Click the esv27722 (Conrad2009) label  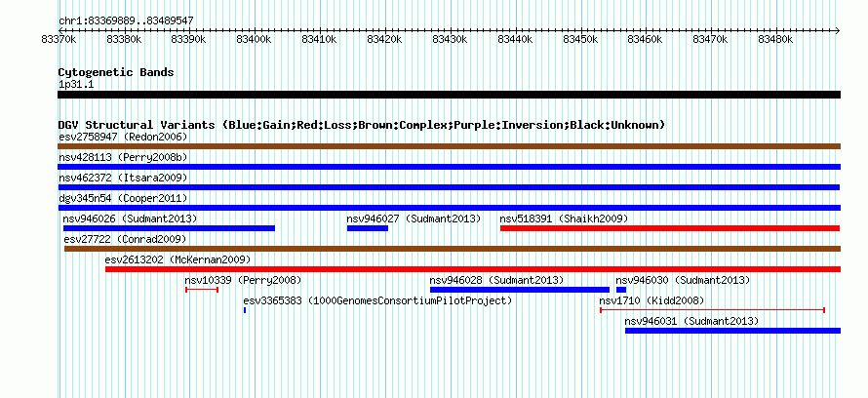[125, 239]
